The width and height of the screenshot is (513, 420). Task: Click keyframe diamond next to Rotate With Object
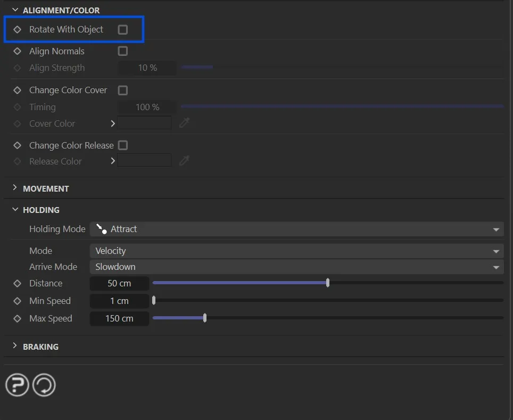(x=17, y=30)
